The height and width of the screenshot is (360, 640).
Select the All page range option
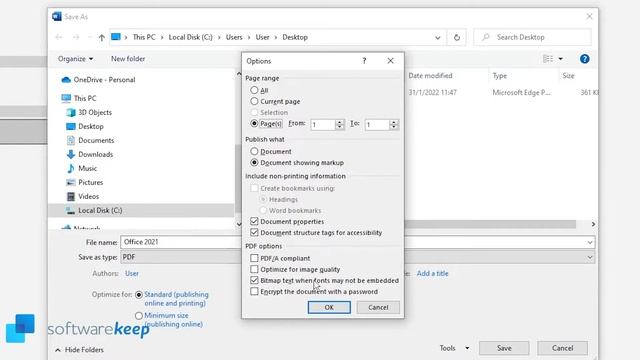click(254, 90)
